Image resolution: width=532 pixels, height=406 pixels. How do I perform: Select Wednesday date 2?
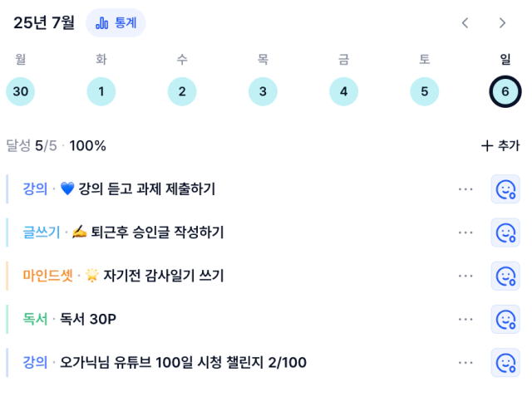tap(182, 91)
